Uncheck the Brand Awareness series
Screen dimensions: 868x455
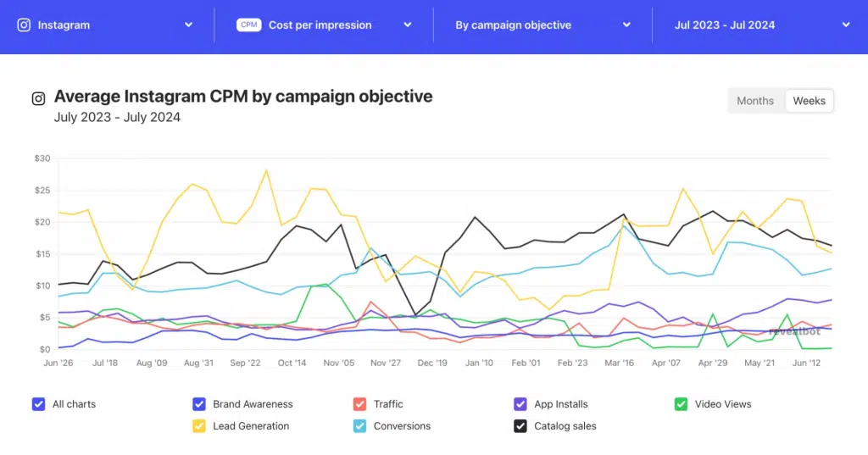199,404
